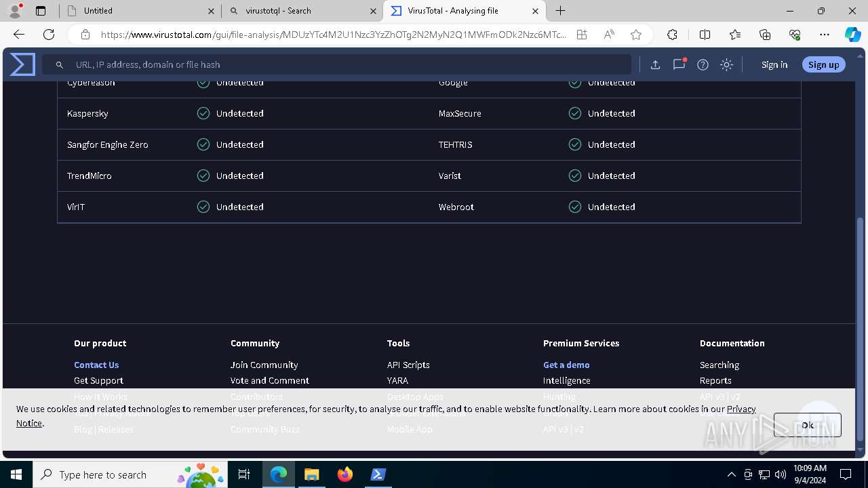
Task: Switch to the virustotql - Search tab
Action: 302,11
